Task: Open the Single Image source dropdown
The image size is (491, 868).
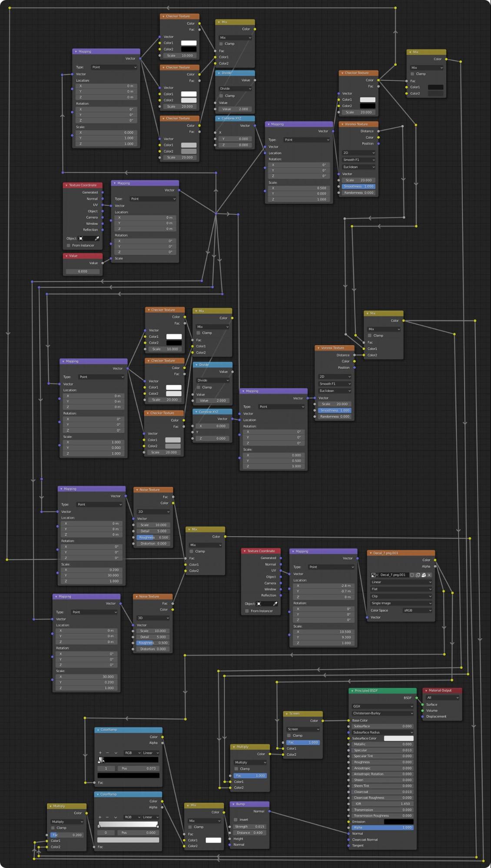Action: coord(401,603)
